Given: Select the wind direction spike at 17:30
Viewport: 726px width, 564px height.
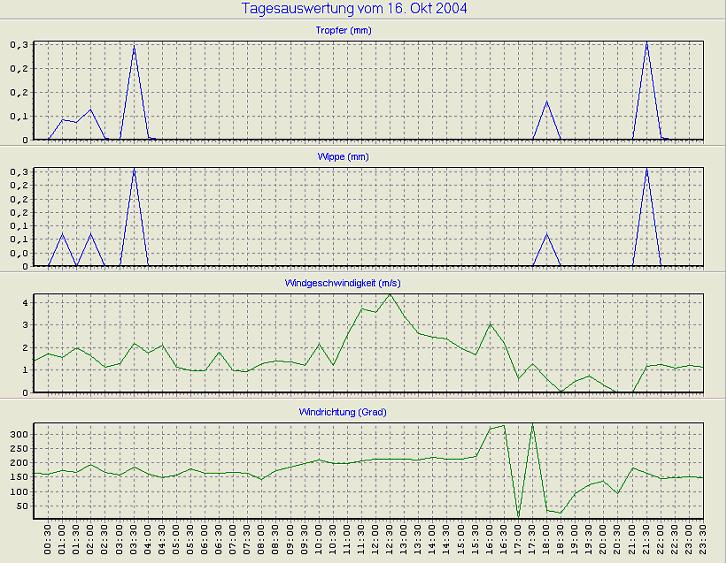Looking at the screenshot, I should point(532,425).
